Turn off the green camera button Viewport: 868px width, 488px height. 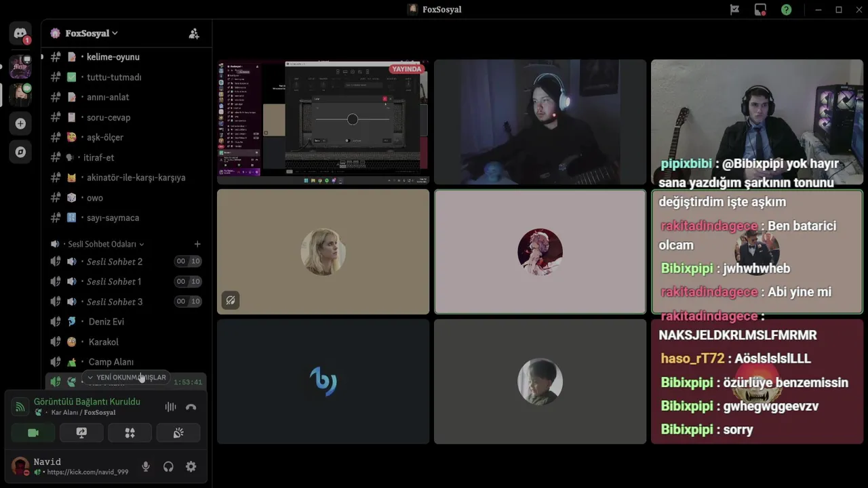click(x=33, y=432)
